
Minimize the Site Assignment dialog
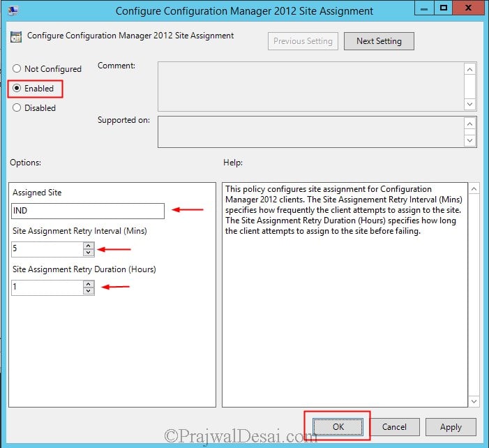point(424,8)
